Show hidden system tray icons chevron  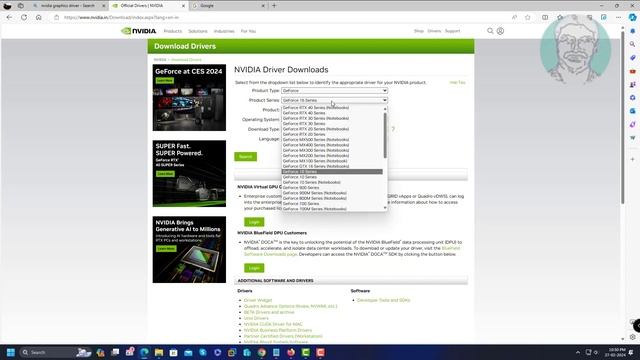tap(578, 352)
